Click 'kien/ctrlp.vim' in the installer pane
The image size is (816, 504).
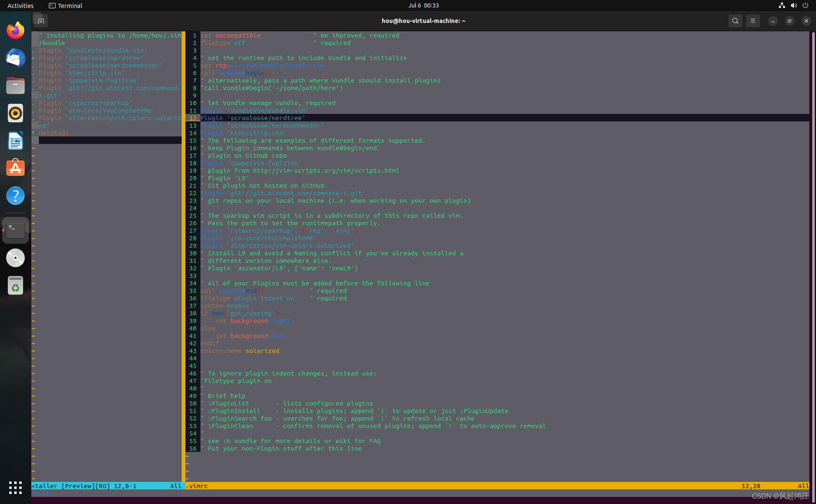click(x=95, y=73)
